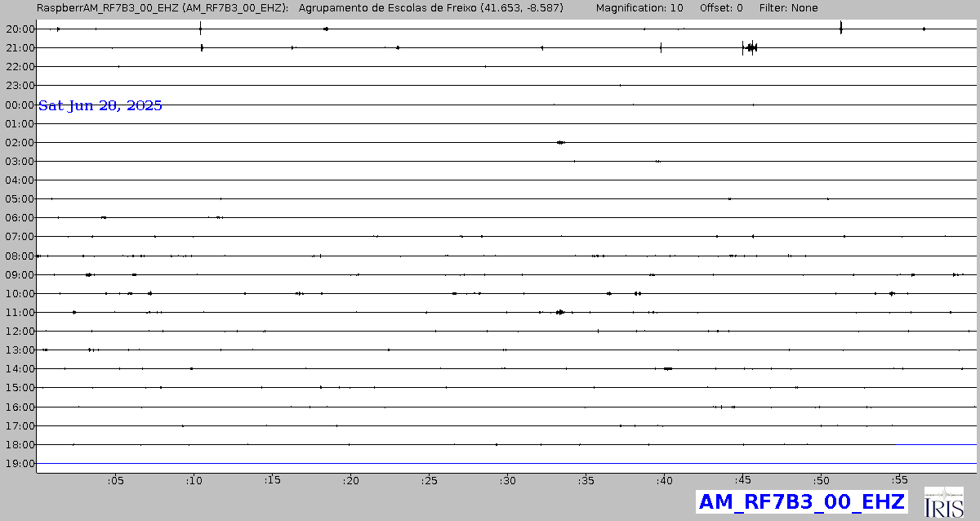Click the 19:00 hour label
Image resolution: width=980 pixels, height=521 pixels.
point(20,464)
